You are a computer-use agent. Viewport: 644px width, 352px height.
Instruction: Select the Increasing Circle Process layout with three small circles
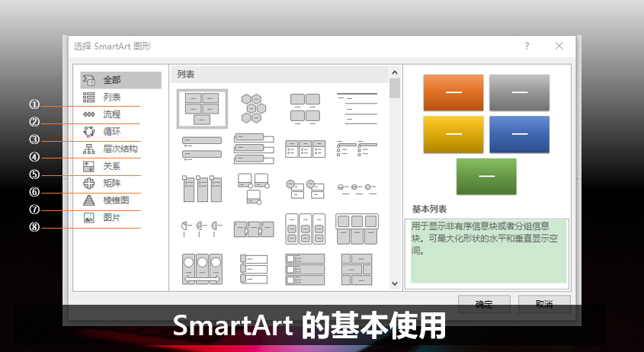point(357,188)
